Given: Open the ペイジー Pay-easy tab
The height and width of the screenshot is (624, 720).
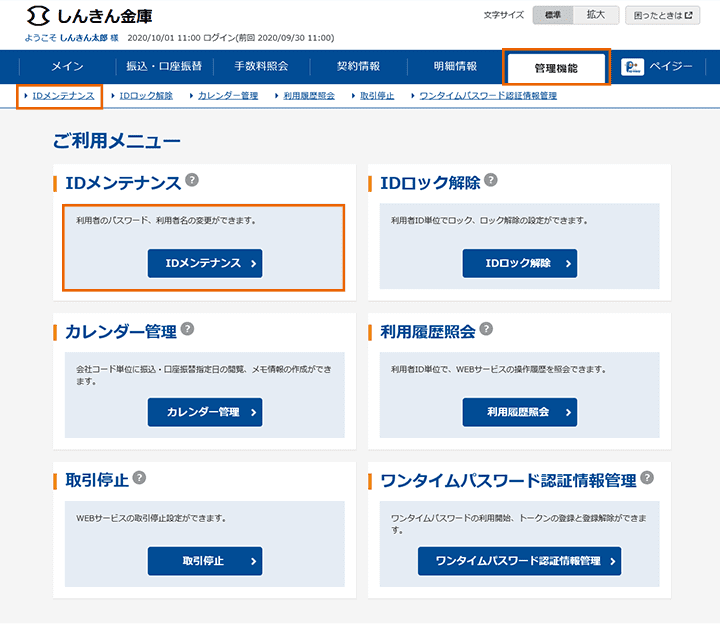Looking at the screenshot, I should [657, 67].
